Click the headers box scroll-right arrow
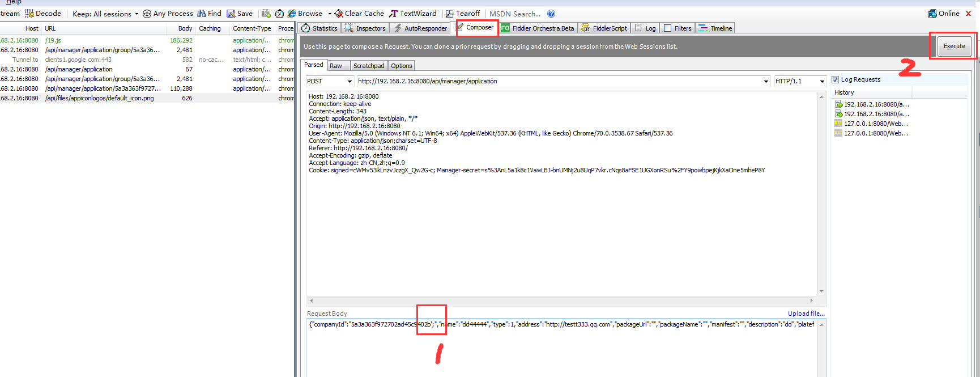The height and width of the screenshot is (377, 980). 811,300
